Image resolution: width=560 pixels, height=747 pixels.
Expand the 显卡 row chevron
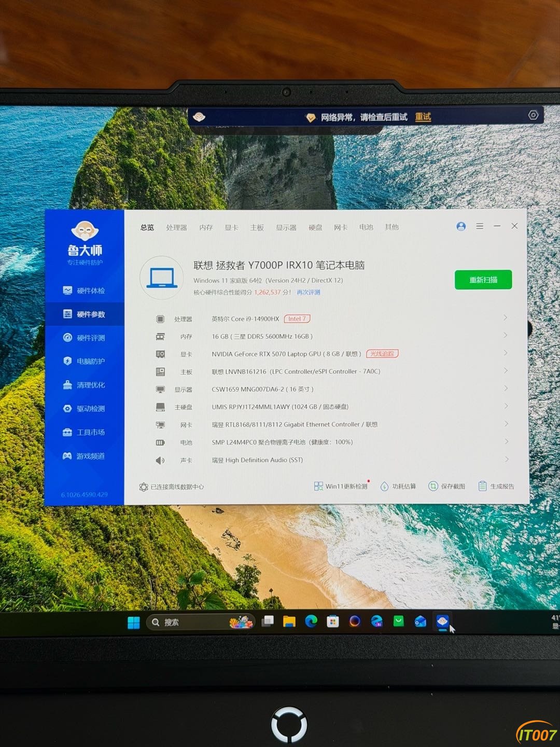click(x=505, y=353)
